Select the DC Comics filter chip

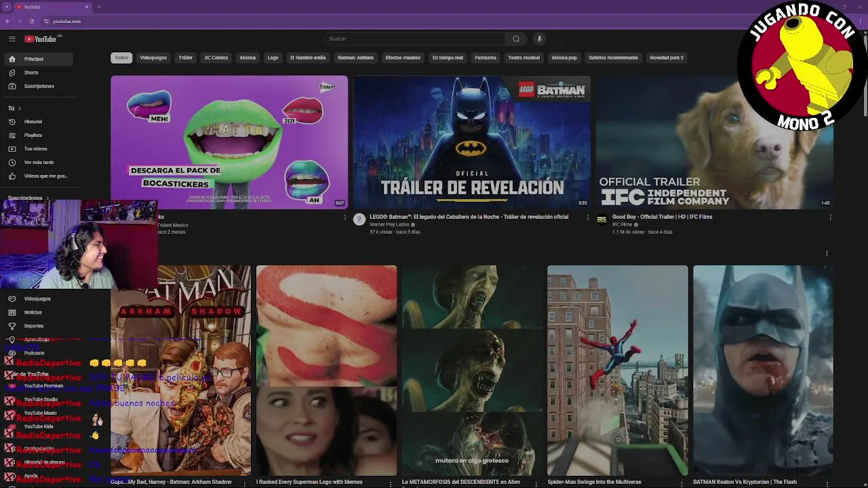216,58
